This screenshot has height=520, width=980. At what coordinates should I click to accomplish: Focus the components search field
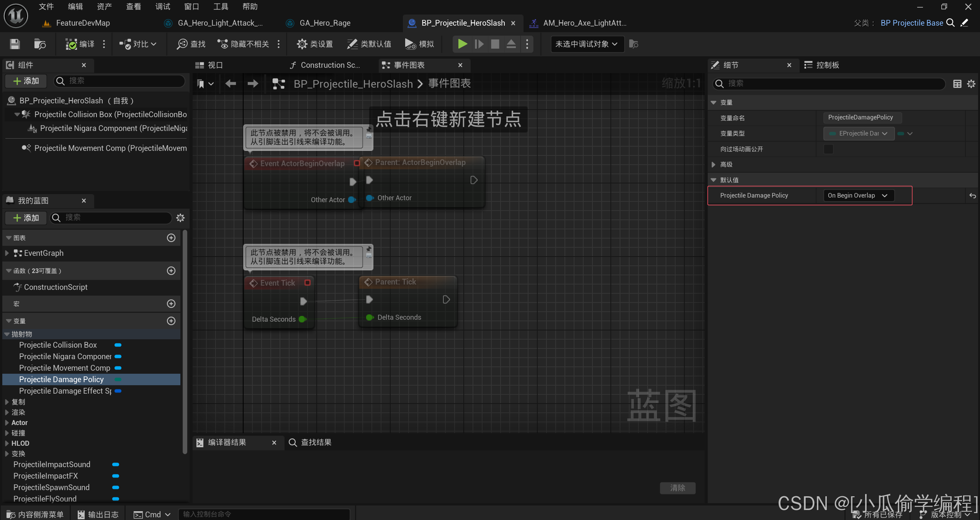[x=119, y=81]
